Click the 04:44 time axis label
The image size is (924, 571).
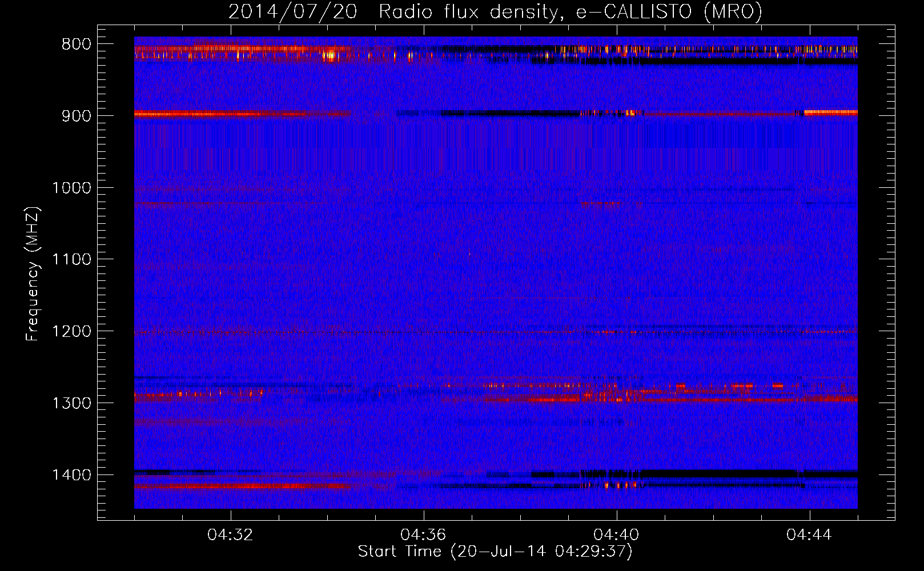(810, 535)
